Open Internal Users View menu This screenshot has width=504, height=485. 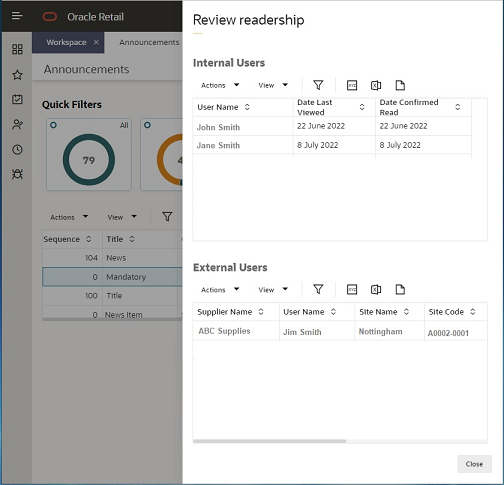pyautogui.click(x=273, y=85)
